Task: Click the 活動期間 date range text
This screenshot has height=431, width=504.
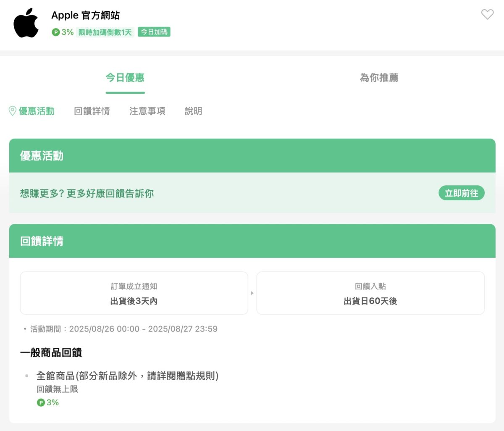Action: click(124, 329)
